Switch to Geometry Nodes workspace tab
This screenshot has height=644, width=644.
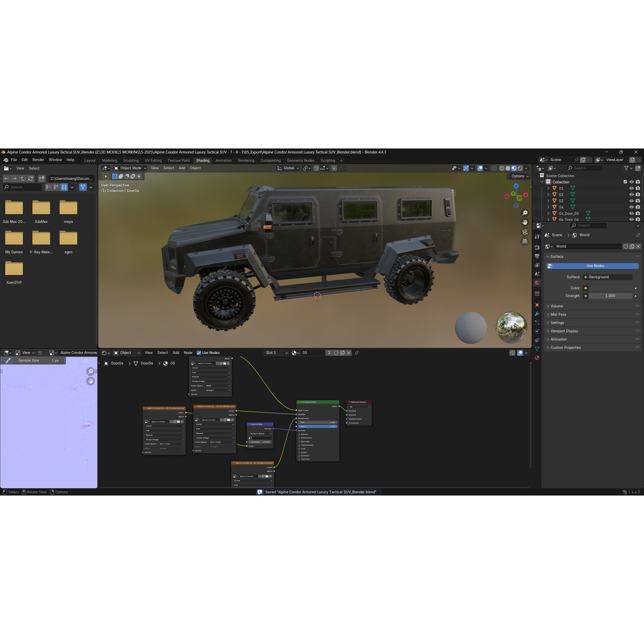tap(301, 160)
